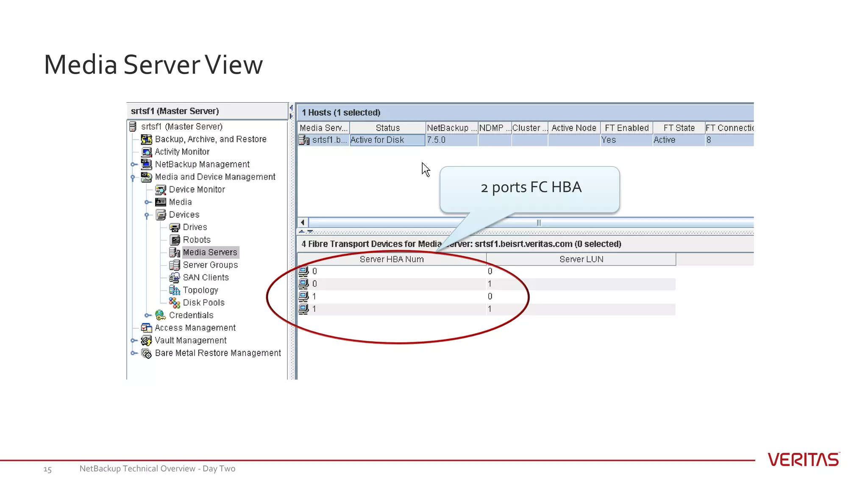This screenshot has width=868, height=488.
Task: Click the pane split collapse arrows above devices
Action: 306,232
